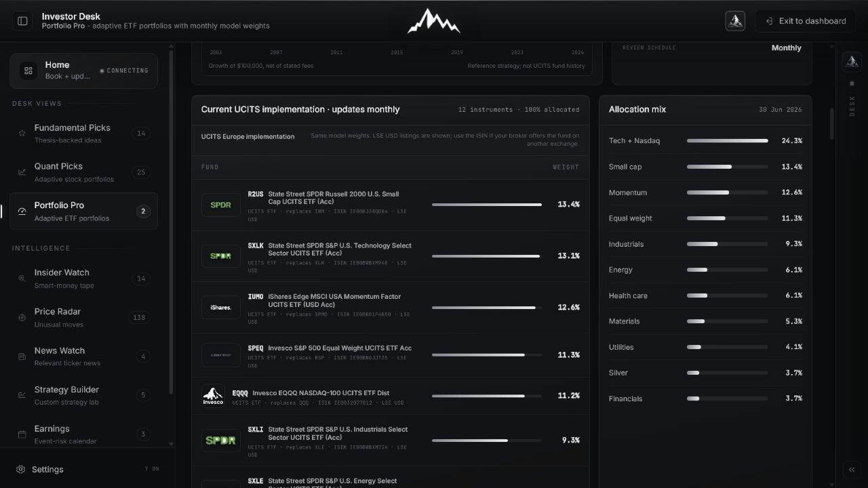The width and height of the screenshot is (868, 488).
Task: Toggle the sidebar panel icon
Action: click(22, 21)
